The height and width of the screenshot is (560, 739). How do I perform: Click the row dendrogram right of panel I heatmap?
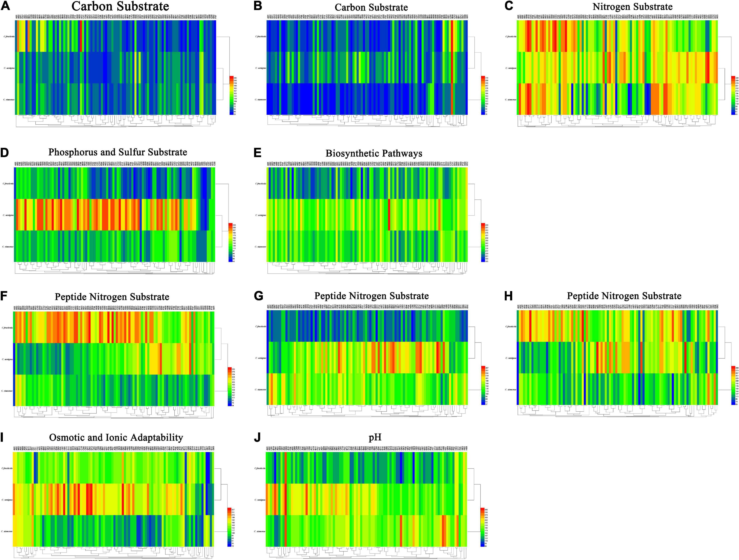point(221,500)
